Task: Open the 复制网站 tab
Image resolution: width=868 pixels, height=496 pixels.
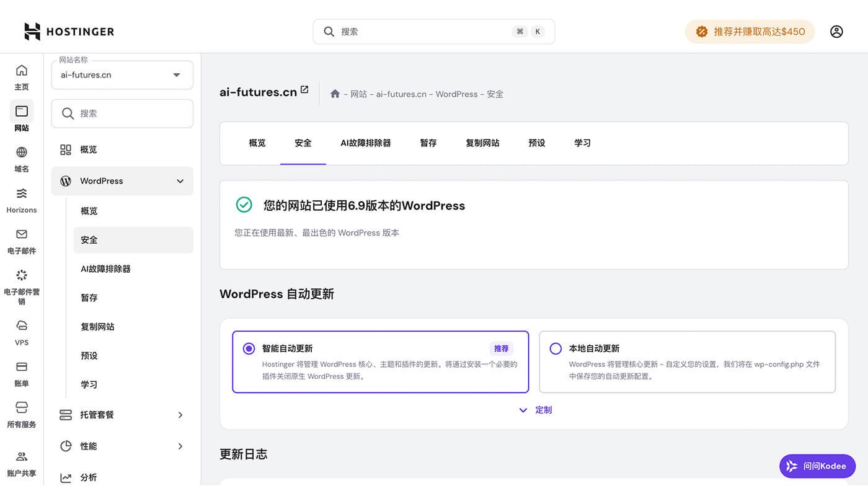Action: [x=482, y=143]
